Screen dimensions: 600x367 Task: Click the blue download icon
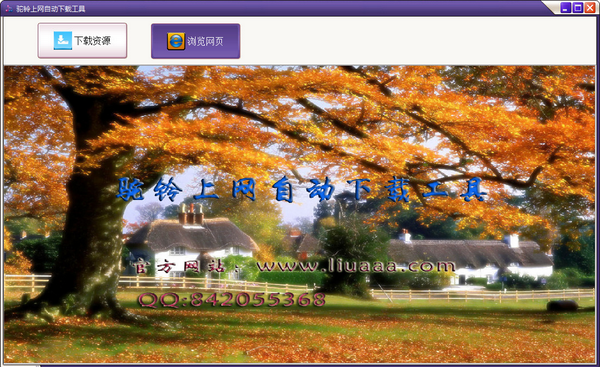click(63, 41)
